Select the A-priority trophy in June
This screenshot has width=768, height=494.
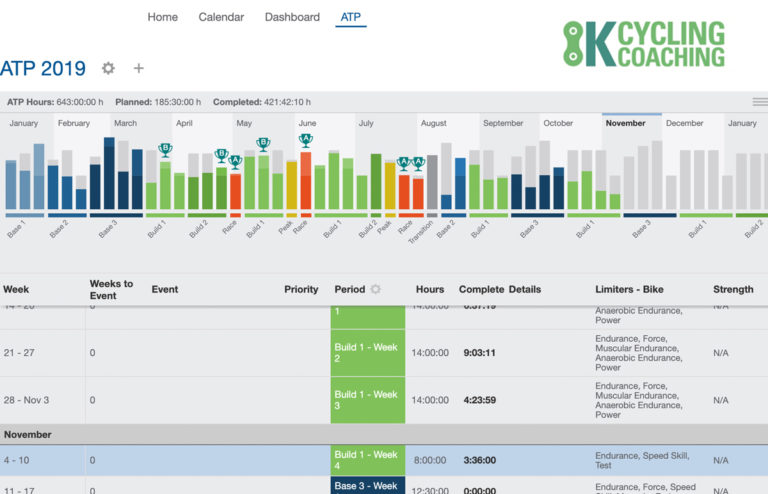click(x=306, y=140)
